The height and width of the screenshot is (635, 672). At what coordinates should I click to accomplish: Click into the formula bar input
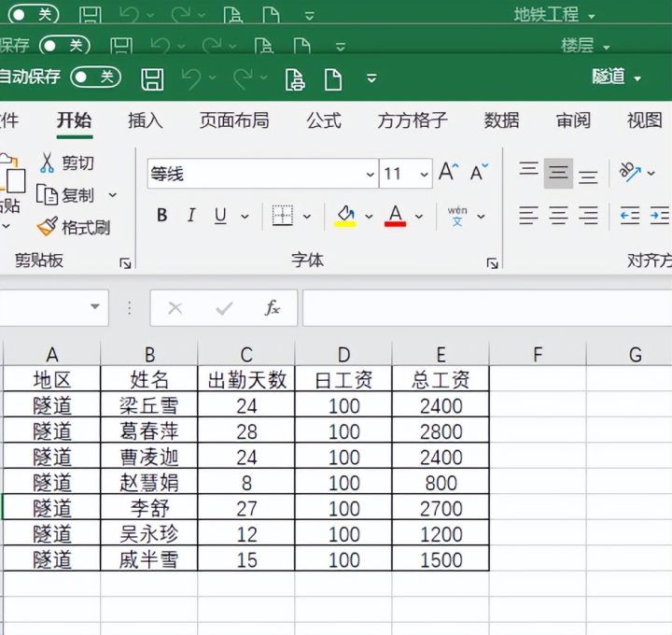487,308
